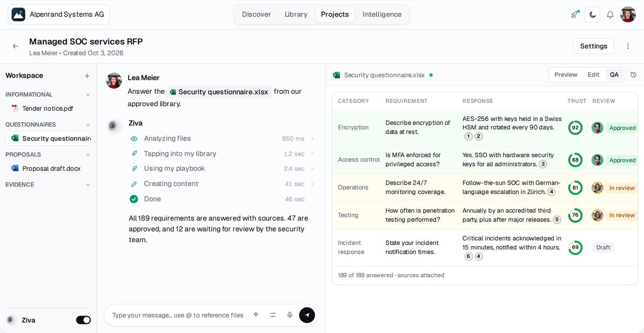This screenshot has width=644, height=333.
Task: Go back with the left arrow
Action: [x=15, y=46]
